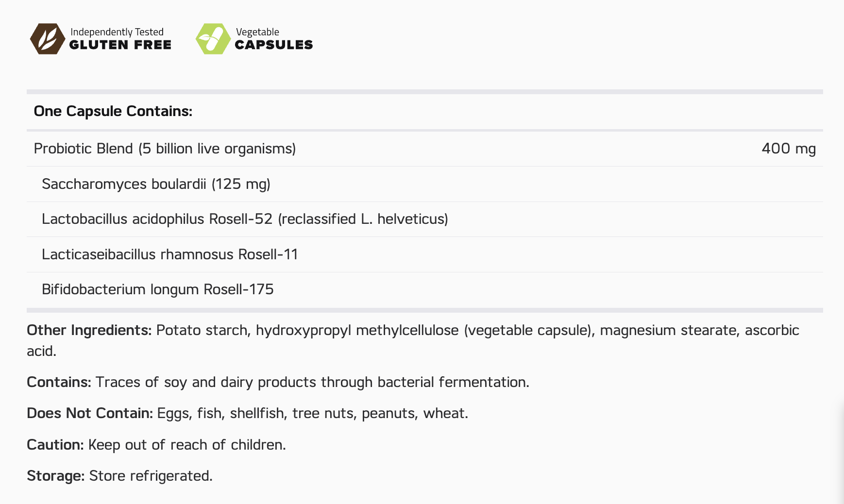The height and width of the screenshot is (504, 844).
Task: Select Lacticaseibacillus rhamnosus Rosell-11 row
Action: pos(170,254)
